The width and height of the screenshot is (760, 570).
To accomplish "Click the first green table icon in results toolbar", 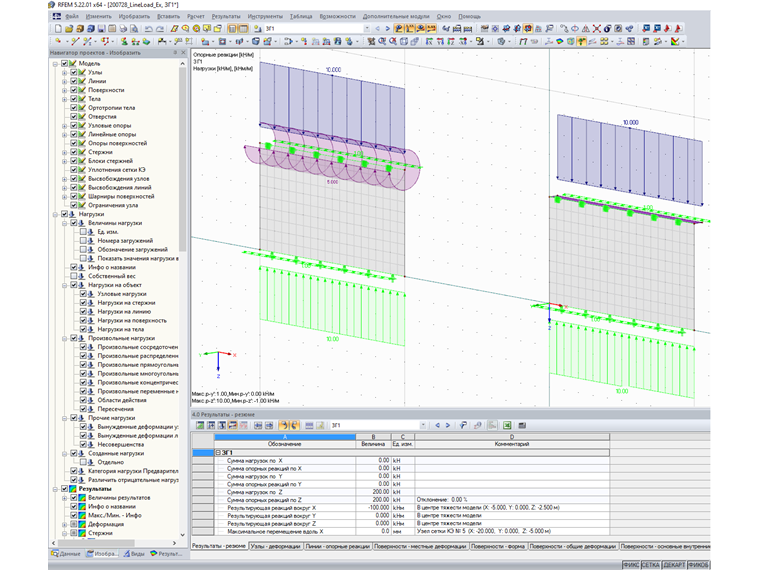I will [200, 425].
